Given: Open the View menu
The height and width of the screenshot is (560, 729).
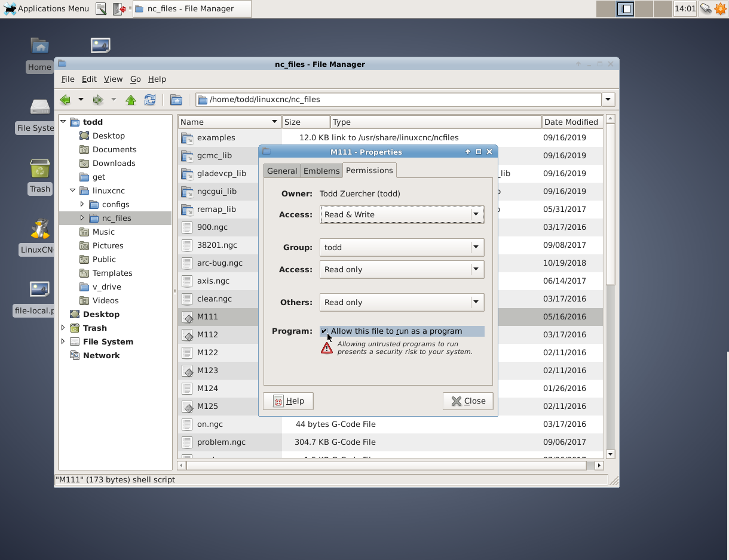Looking at the screenshot, I should [x=113, y=79].
